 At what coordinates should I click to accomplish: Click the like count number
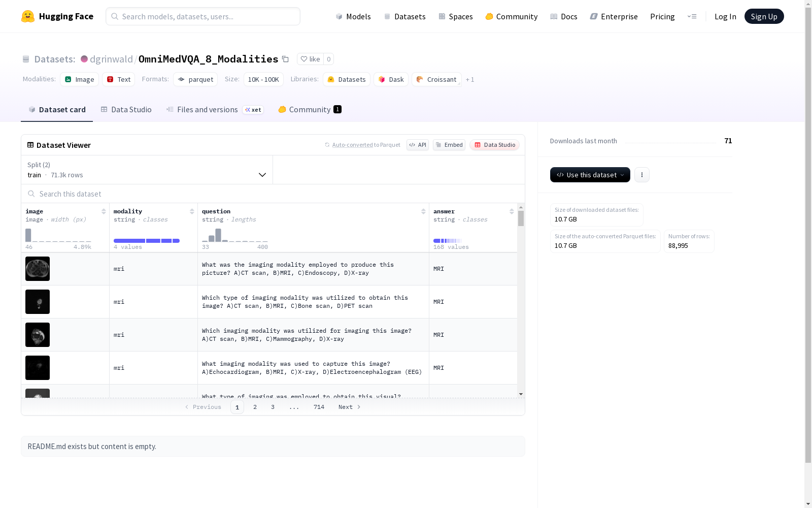pos(329,59)
